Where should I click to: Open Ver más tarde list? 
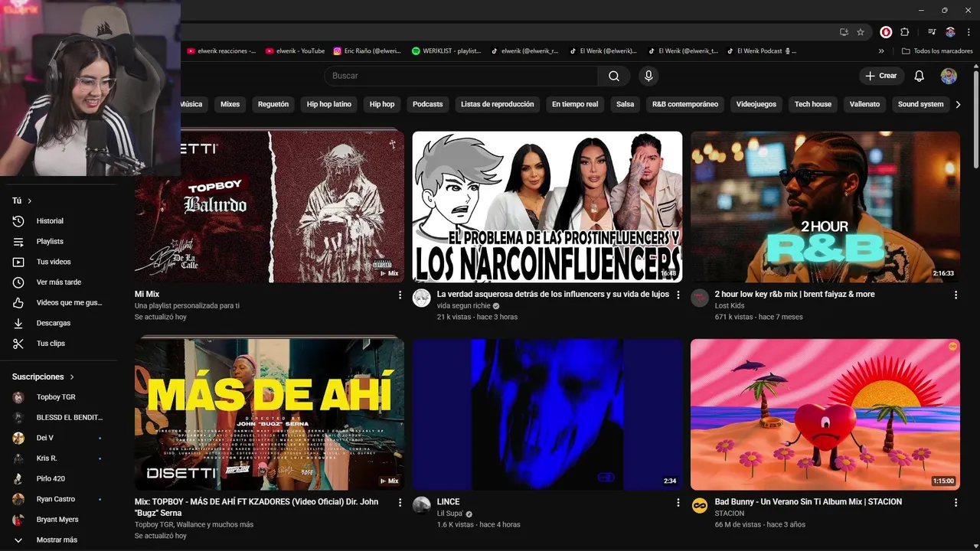click(x=58, y=282)
